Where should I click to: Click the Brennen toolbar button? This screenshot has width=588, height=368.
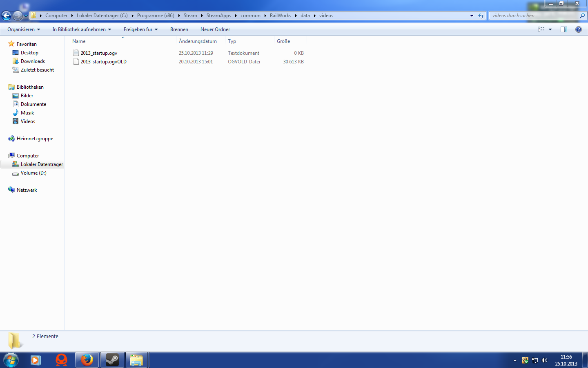click(x=179, y=29)
